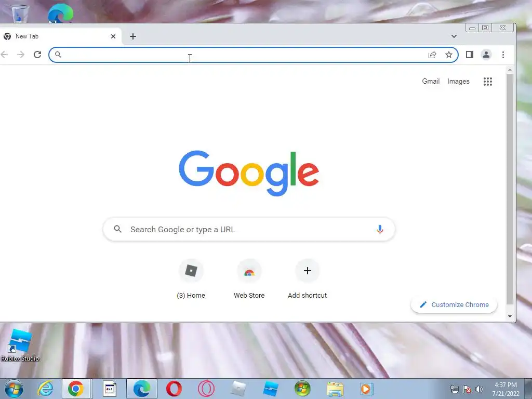Click the page scrollbar up arrow
The image size is (532, 399).
tap(510, 70)
